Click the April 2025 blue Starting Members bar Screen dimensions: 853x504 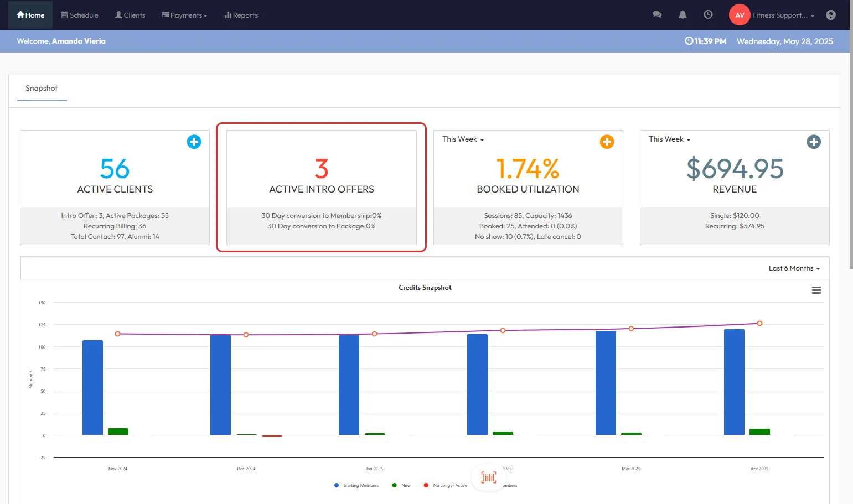pyautogui.click(x=734, y=382)
